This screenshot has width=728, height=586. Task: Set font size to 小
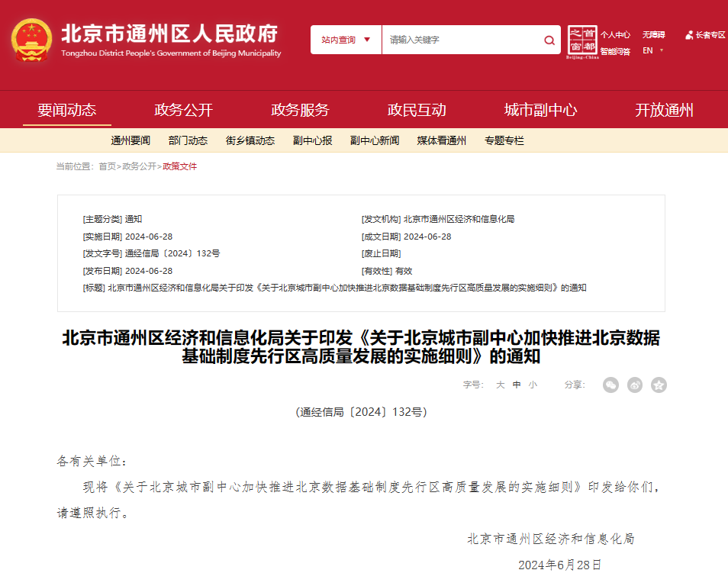(533, 385)
